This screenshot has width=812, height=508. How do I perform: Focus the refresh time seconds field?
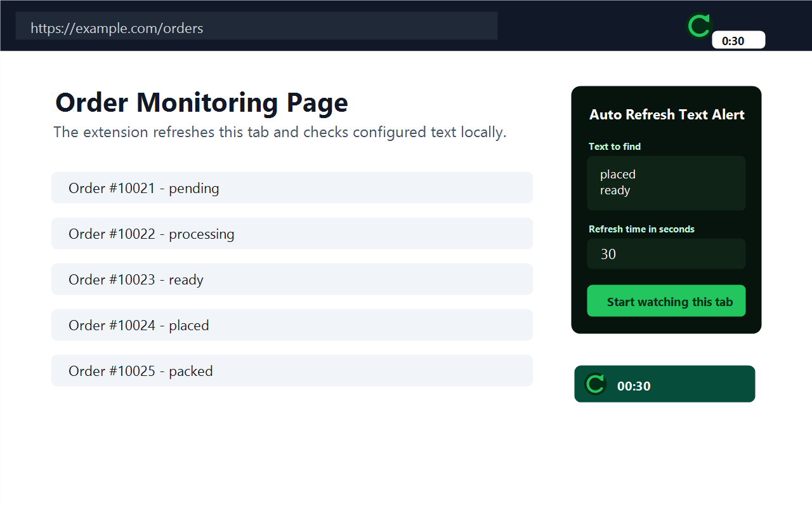click(x=666, y=254)
